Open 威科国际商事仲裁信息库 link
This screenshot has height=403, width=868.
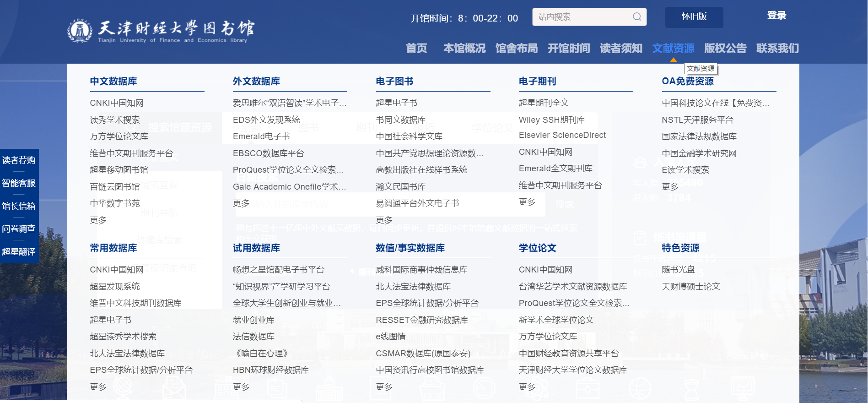pyautogui.click(x=421, y=270)
